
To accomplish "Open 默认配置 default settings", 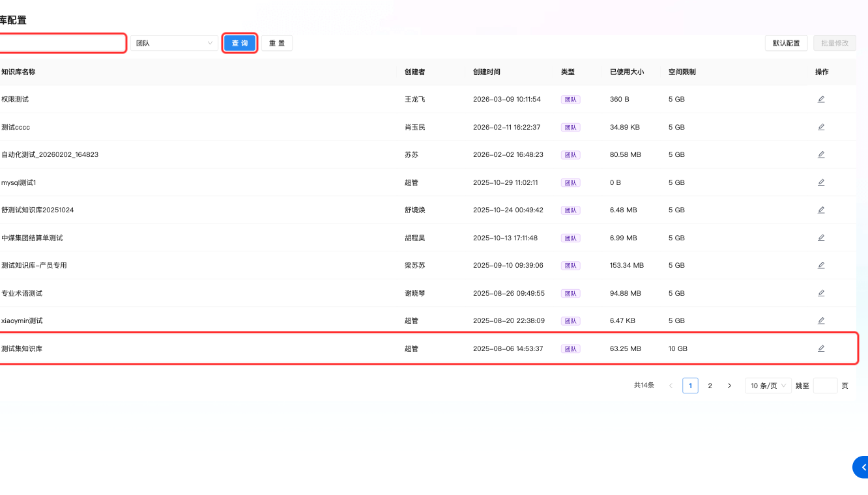I will pos(786,43).
